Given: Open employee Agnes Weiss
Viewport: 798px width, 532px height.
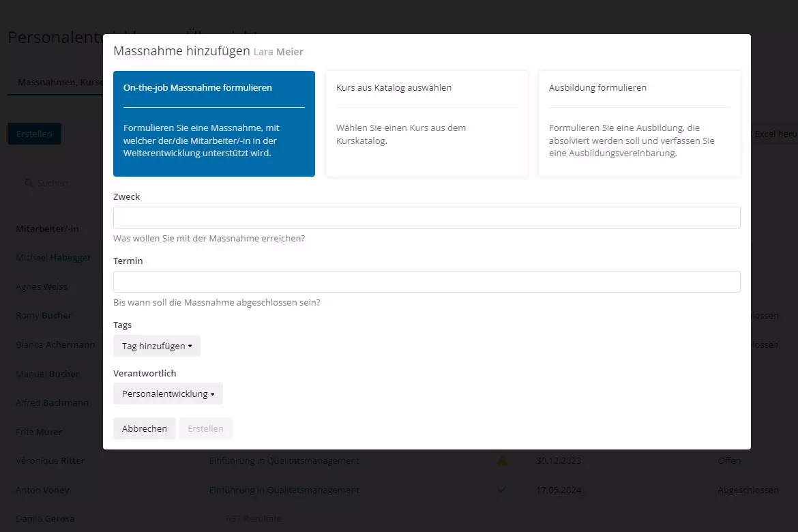Looking at the screenshot, I should (42, 286).
